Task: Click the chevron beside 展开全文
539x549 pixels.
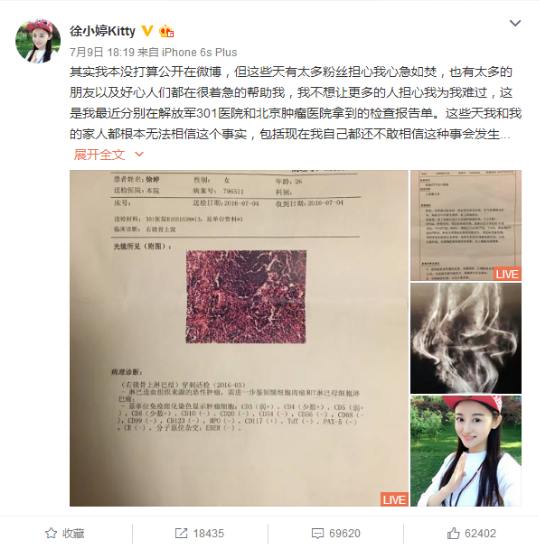Action: 139,154
